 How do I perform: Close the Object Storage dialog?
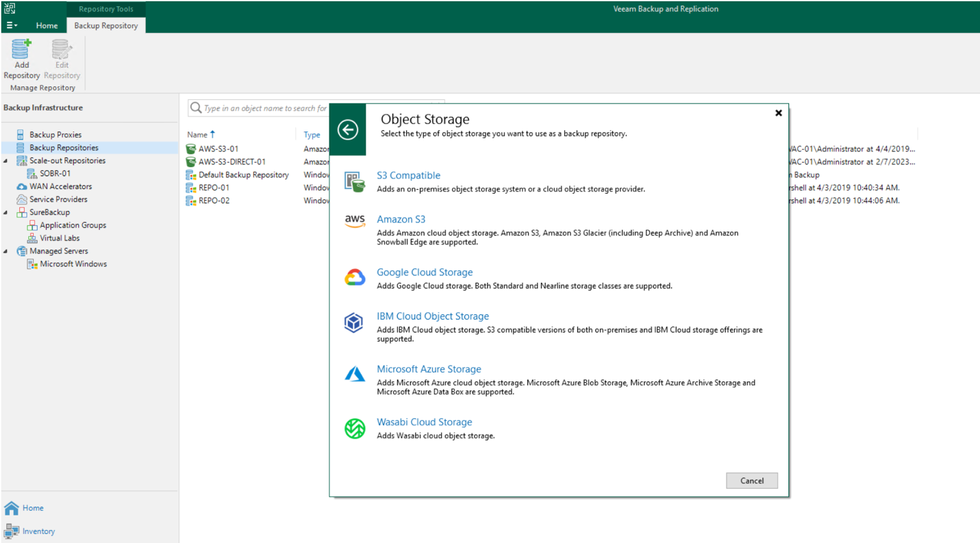778,113
